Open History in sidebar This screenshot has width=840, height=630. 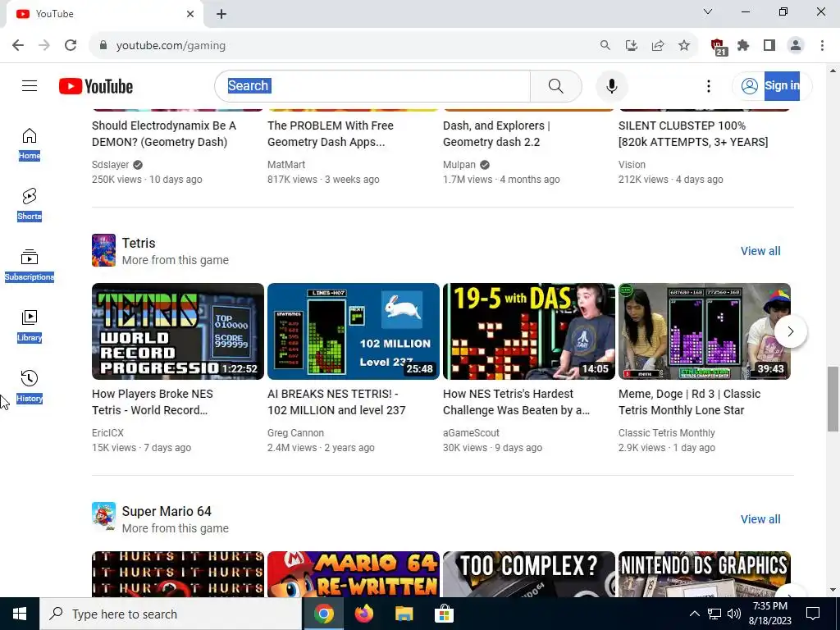(30, 386)
